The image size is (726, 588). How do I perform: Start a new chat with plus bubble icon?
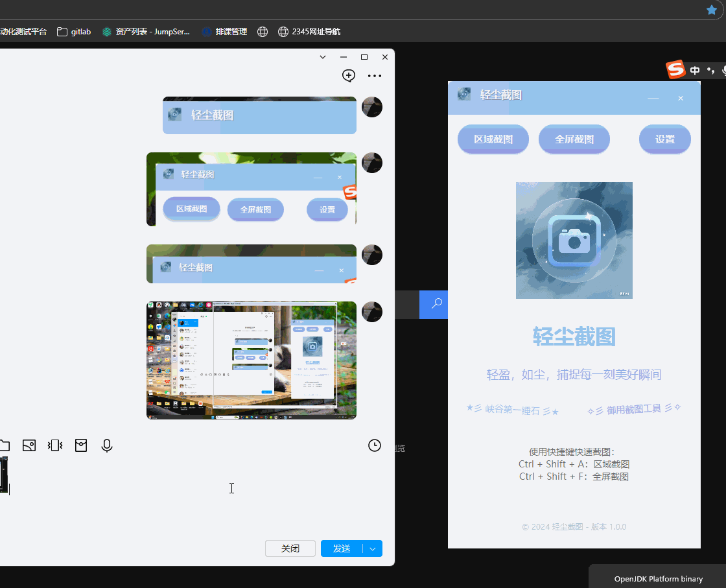(349, 75)
